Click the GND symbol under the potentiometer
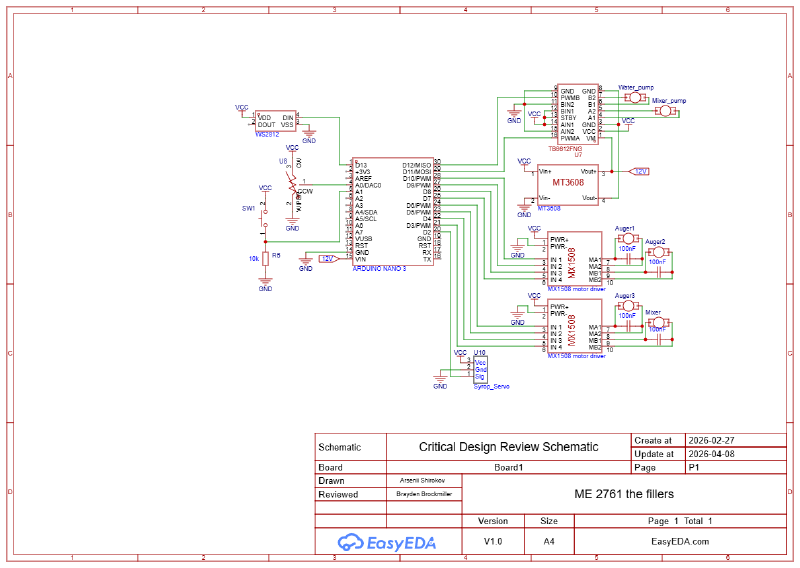 coord(292,222)
